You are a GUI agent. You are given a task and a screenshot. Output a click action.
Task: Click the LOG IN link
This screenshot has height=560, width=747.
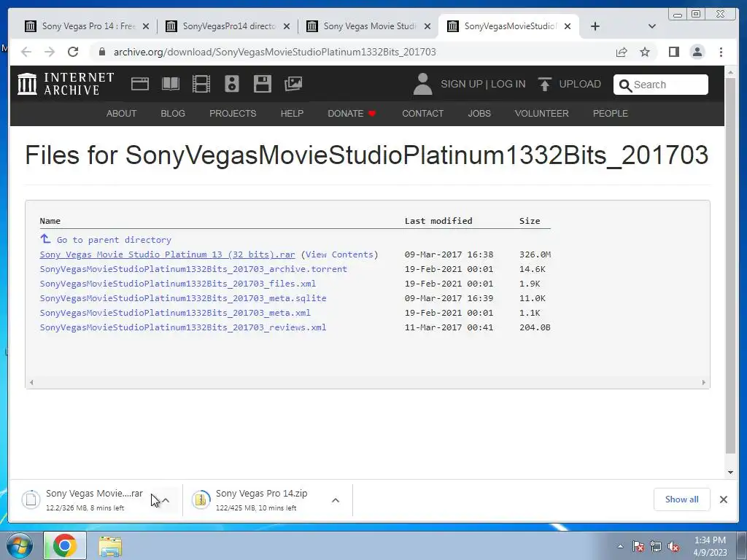[508, 84]
